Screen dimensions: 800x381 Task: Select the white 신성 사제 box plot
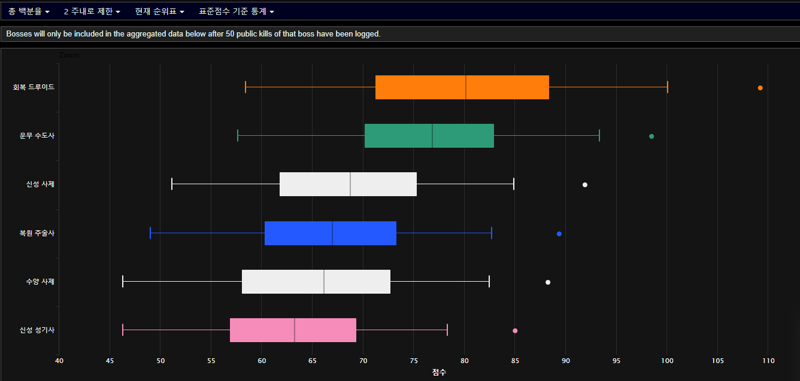348,184
